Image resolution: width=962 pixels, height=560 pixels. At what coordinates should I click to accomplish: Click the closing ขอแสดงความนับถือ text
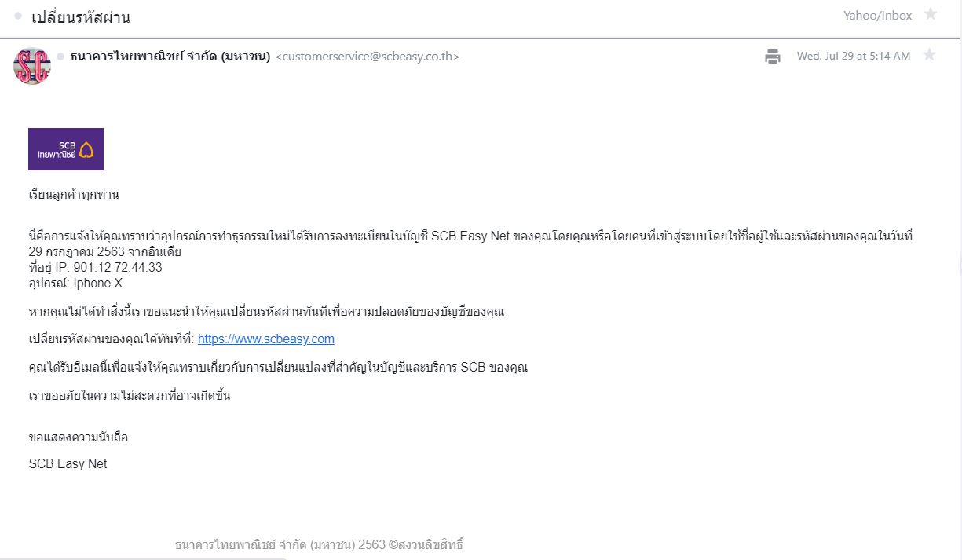coord(78,437)
